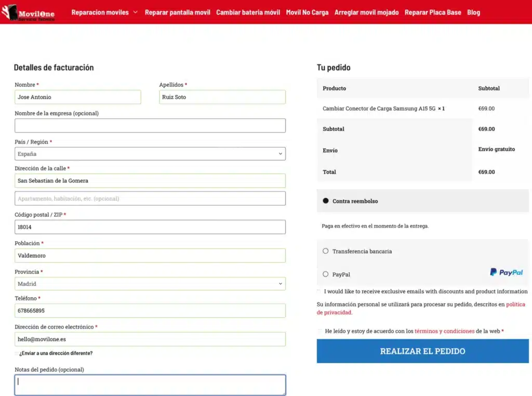Focus the Apellidos field
The width and height of the screenshot is (532, 396).
click(222, 97)
